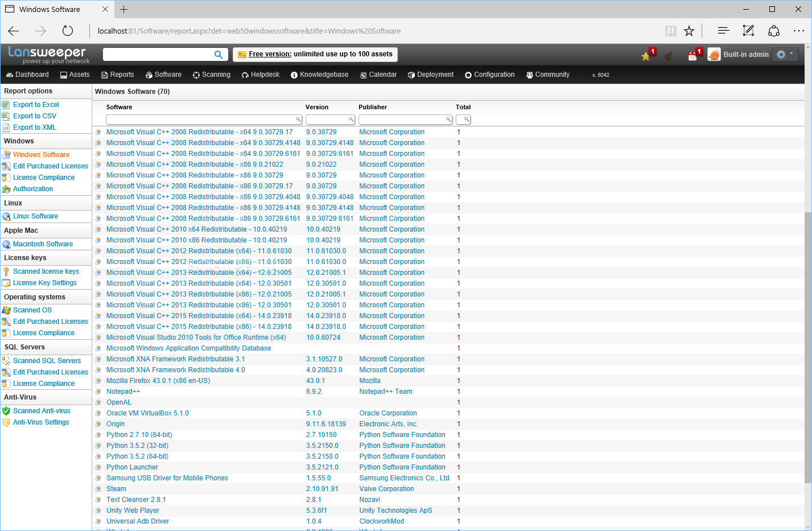Screen dimensions: 812x531
Task: Click the Export to Excel icon
Action: [6, 105]
